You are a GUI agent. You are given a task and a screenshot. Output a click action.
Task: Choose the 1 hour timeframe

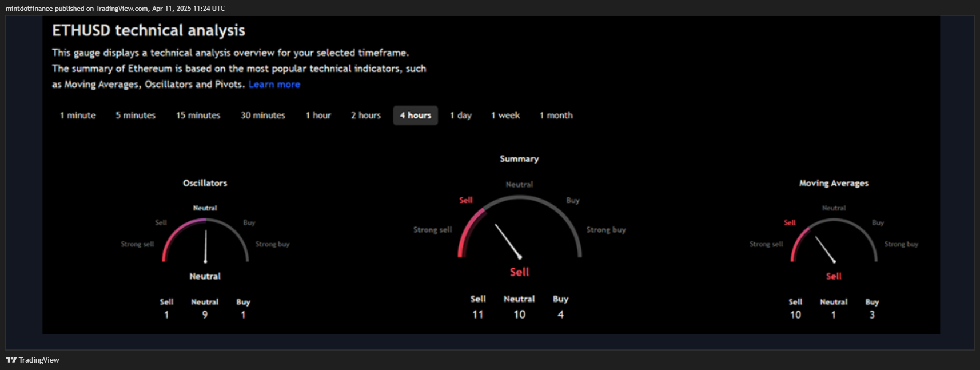(x=318, y=115)
